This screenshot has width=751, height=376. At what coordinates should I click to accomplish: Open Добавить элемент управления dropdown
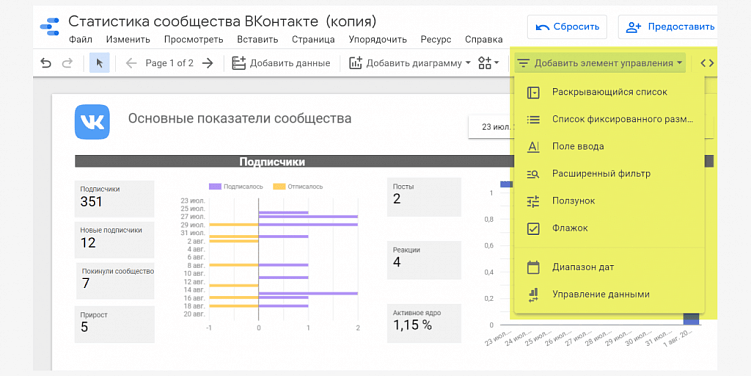tap(601, 63)
